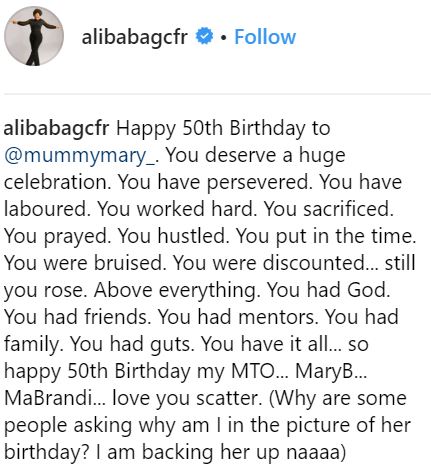Open the alibabagcfr profile picture
Screen dimensions: 431x469
pos(34,36)
